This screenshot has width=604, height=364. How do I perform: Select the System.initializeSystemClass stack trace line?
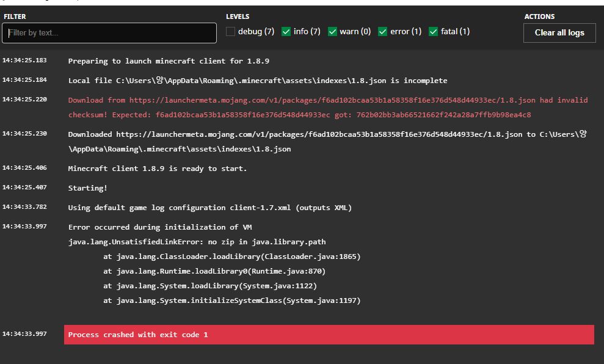(x=231, y=300)
